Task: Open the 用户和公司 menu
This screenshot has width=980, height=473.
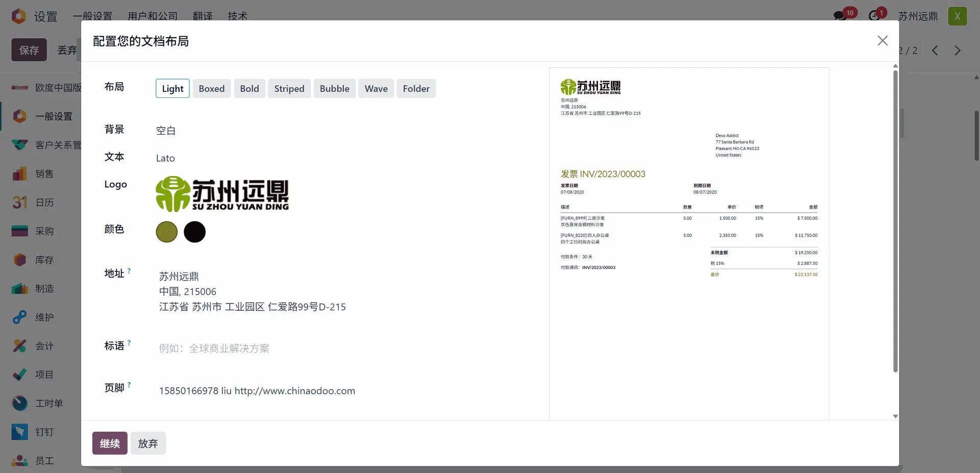Action: (153, 16)
